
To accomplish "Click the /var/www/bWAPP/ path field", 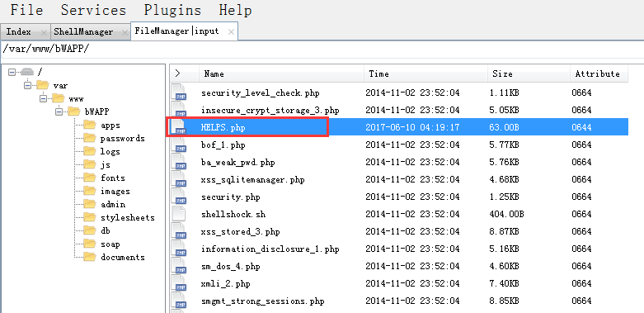I will point(322,49).
